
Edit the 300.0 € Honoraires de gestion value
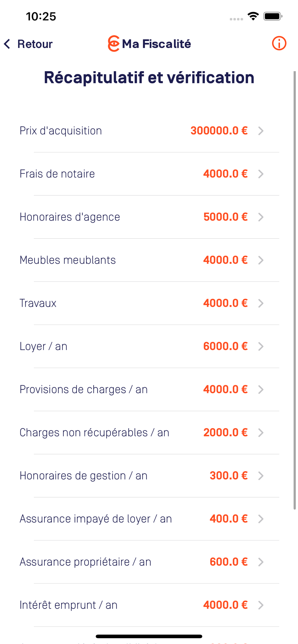pyautogui.click(x=228, y=476)
